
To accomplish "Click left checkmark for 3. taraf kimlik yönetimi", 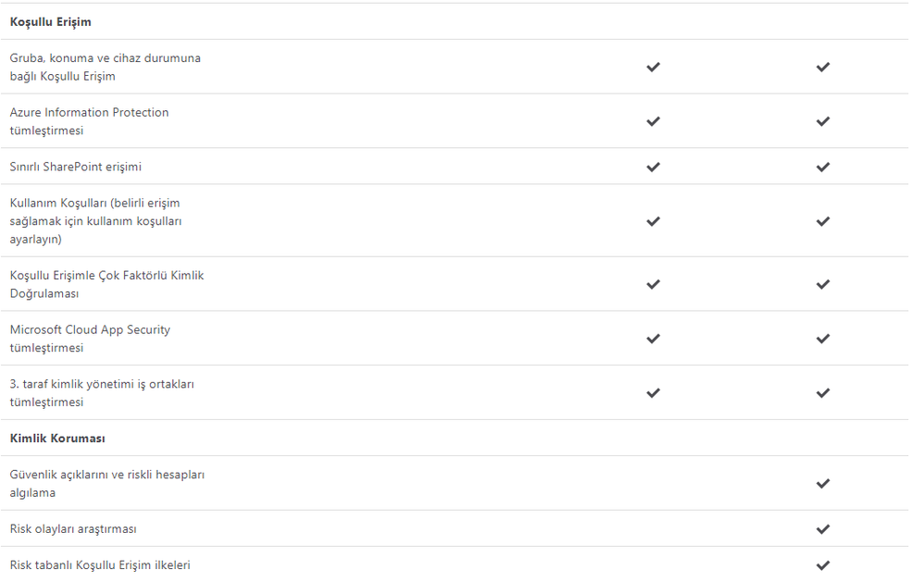I will 653,392.
